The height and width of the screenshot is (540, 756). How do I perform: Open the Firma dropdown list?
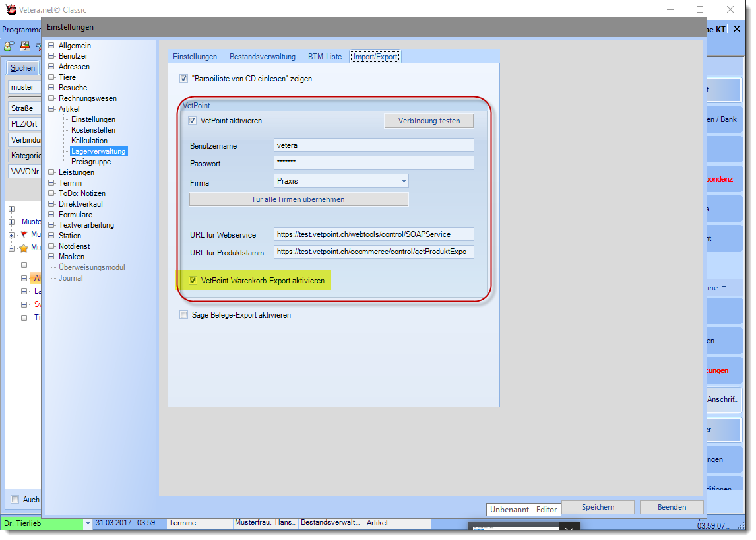click(x=403, y=181)
